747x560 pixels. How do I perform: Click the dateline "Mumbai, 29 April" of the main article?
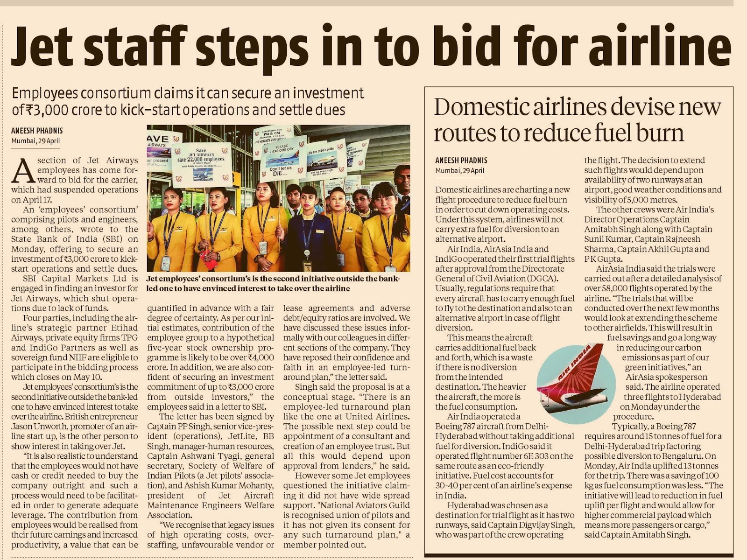point(35,141)
